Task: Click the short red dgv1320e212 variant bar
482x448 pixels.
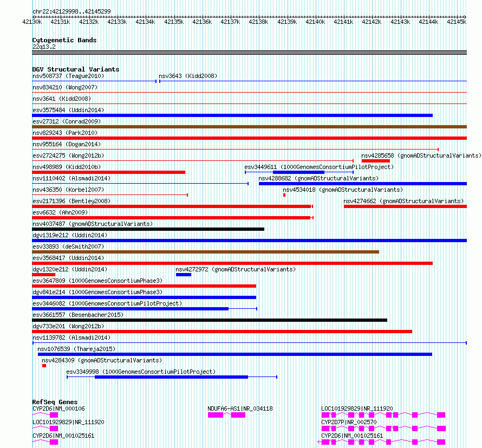Action: (44, 275)
